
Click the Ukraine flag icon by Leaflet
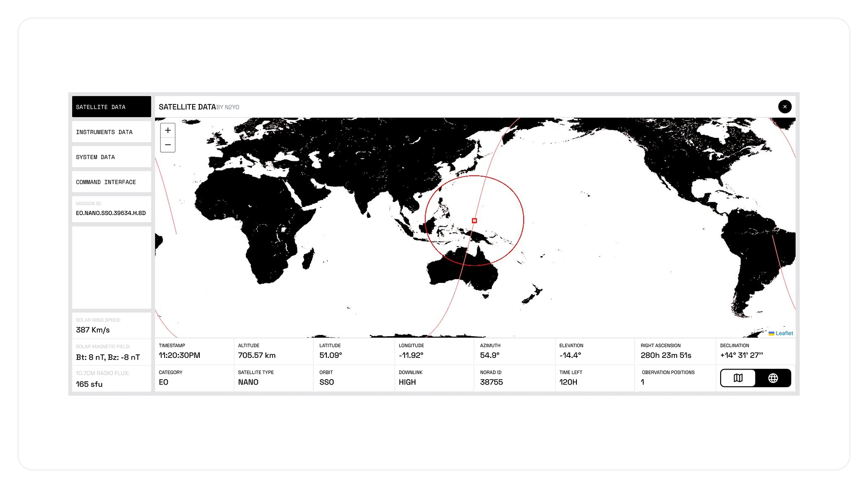(x=771, y=333)
